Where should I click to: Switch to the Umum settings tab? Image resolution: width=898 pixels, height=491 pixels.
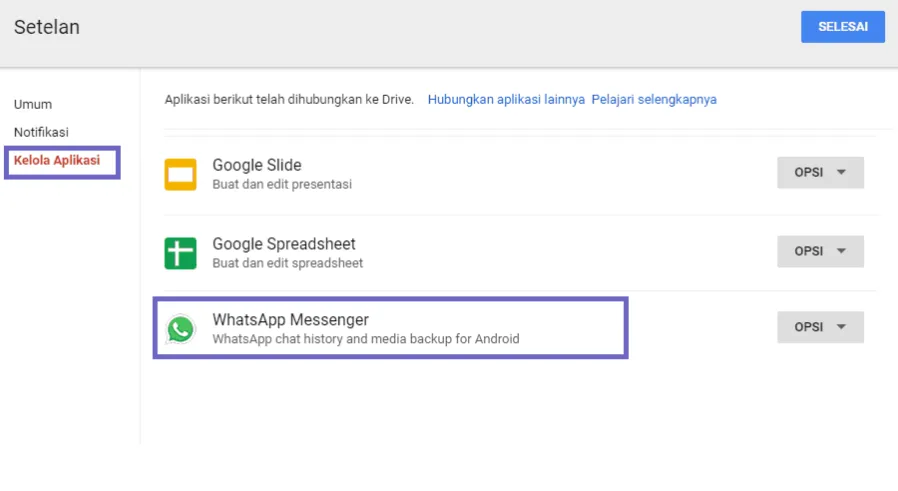point(33,104)
